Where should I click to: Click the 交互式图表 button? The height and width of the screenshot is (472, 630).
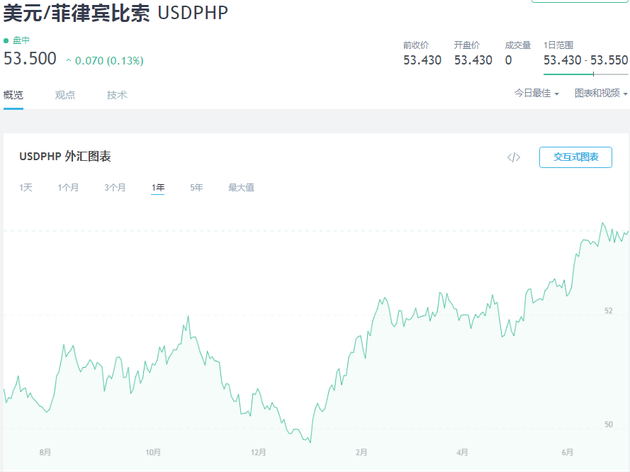(575, 157)
